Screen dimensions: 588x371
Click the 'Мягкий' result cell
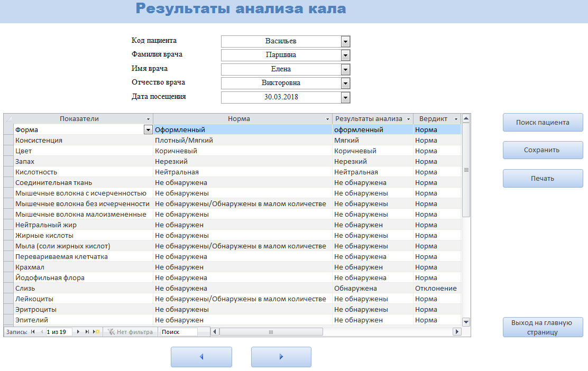tap(373, 140)
